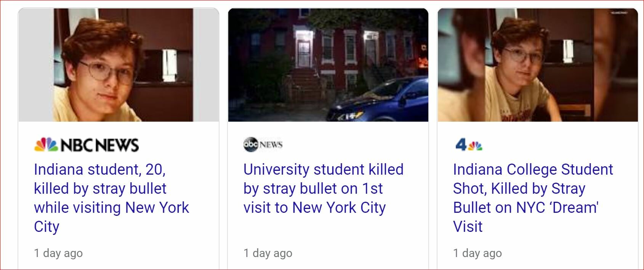Screen dimensions: 644x270
Task: Open the ABC News brick townhouse night photo
Action: [328, 65]
